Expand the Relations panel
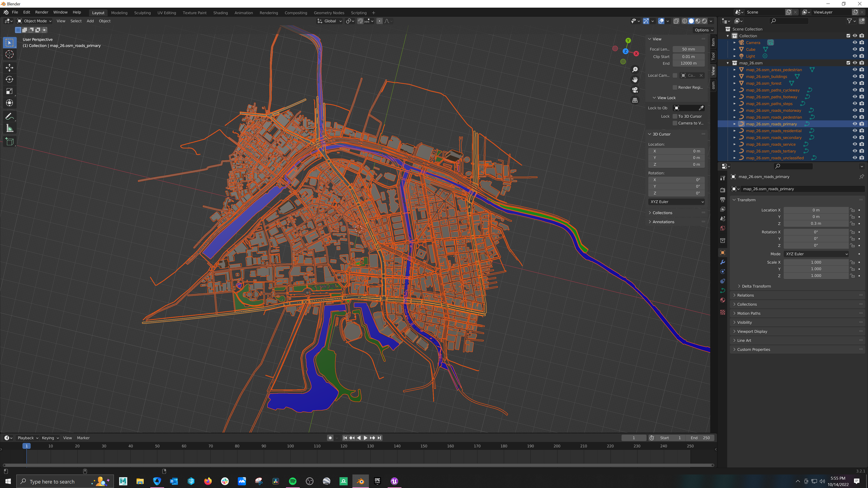The width and height of the screenshot is (868, 488). point(745,295)
